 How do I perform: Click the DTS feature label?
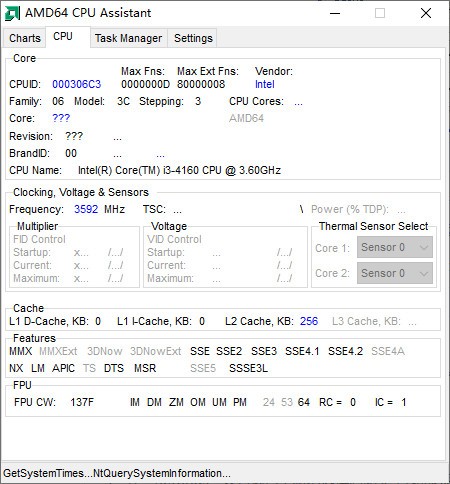click(x=114, y=368)
